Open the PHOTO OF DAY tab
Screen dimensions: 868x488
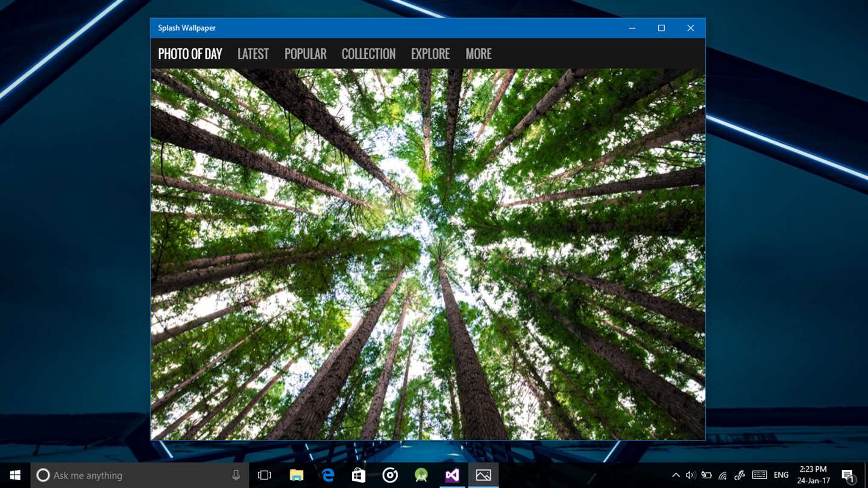[x=190, y=54]
